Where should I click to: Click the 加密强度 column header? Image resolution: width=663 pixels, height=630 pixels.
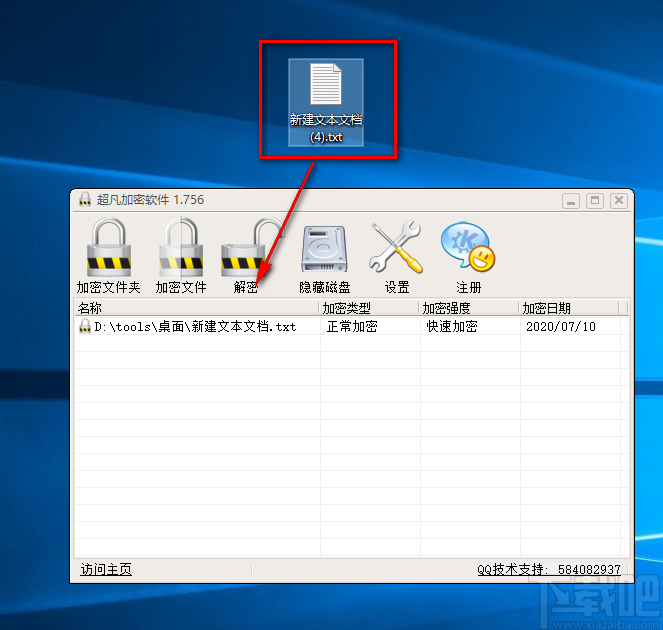pos(468,308)
